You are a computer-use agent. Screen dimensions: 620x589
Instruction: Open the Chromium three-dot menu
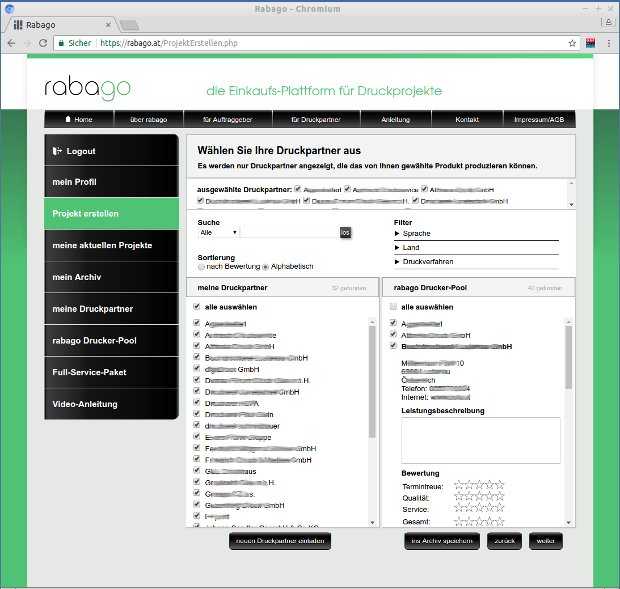609,43
